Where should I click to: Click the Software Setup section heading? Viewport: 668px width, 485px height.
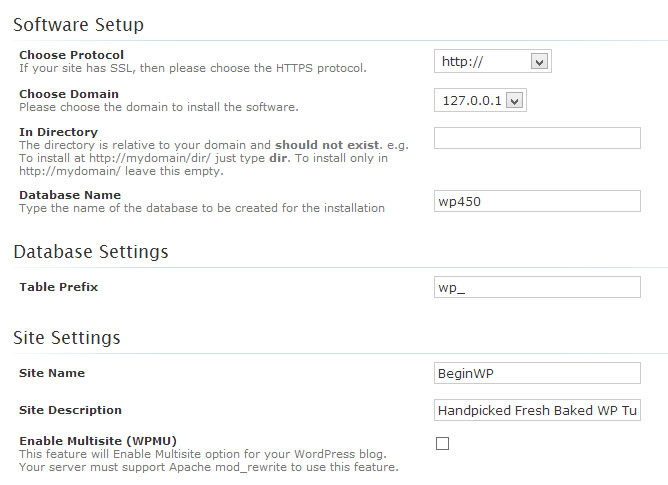tap(79, 24)
